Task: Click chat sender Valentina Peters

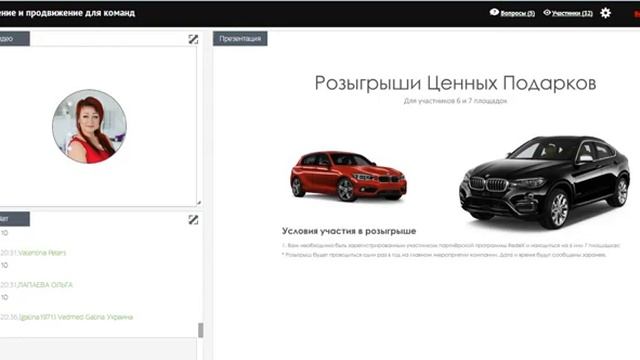Action: 42,253
